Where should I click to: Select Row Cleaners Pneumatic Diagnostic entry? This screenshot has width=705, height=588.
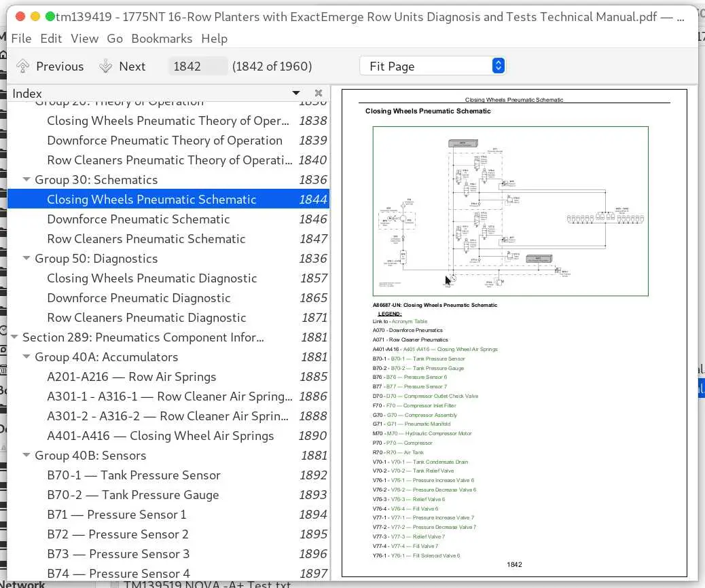(x=168, y=317)
